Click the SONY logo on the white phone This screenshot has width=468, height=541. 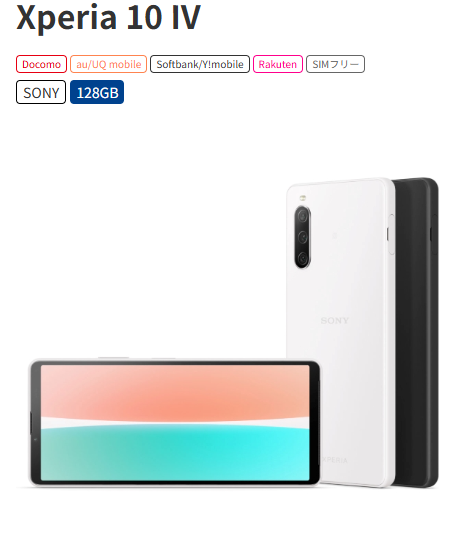334,321
